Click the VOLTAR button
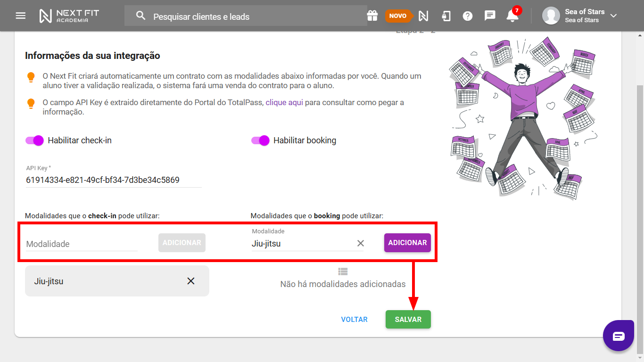Screen dimensions: 644x362 point(355,320)
